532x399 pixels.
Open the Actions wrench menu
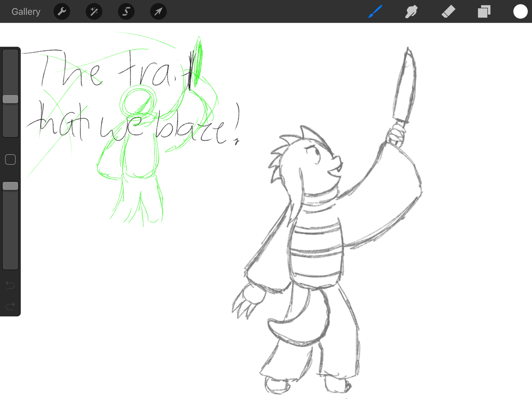click(x=62, y=11)
